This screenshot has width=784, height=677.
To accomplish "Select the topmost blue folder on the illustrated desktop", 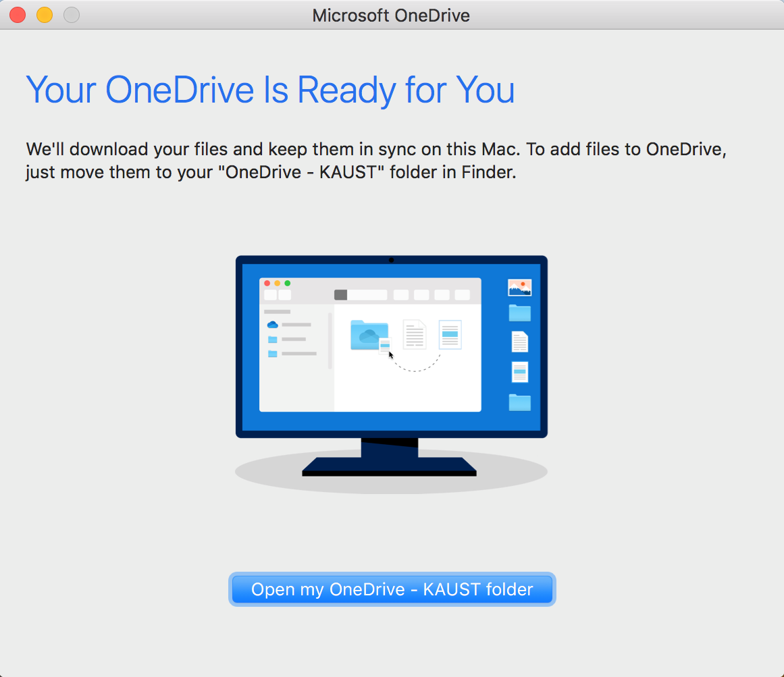I will [x=519, y=314].
